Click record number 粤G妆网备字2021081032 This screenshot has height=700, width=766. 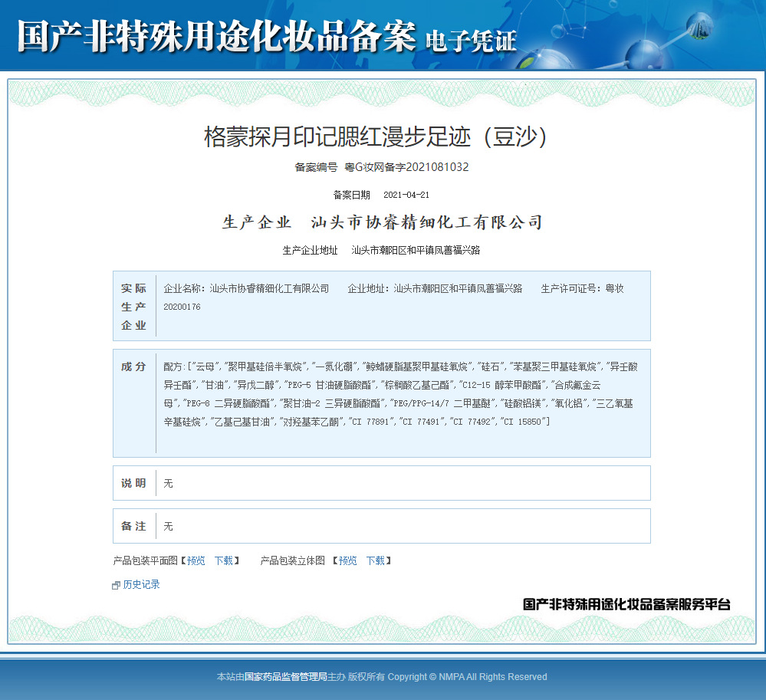(x=406, y=167)
